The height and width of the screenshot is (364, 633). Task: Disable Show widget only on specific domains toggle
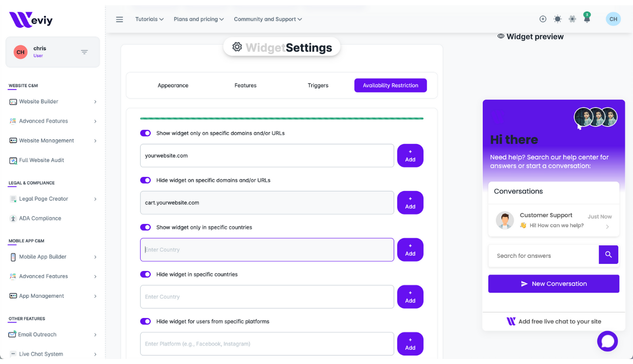145,133
